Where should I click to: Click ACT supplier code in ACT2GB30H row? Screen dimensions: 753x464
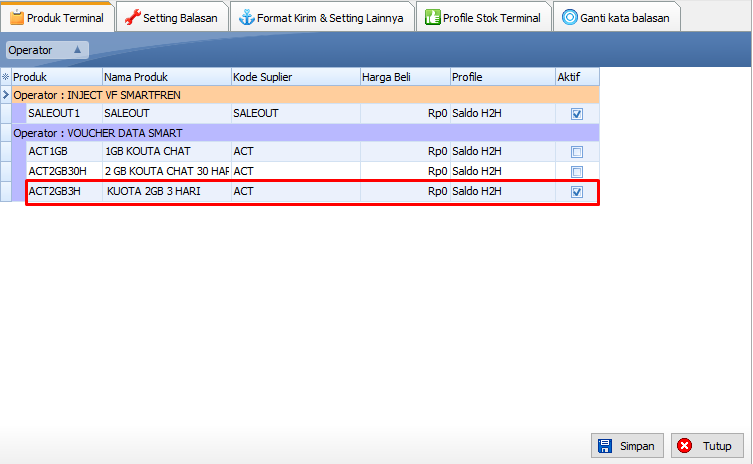pos(296,171)
